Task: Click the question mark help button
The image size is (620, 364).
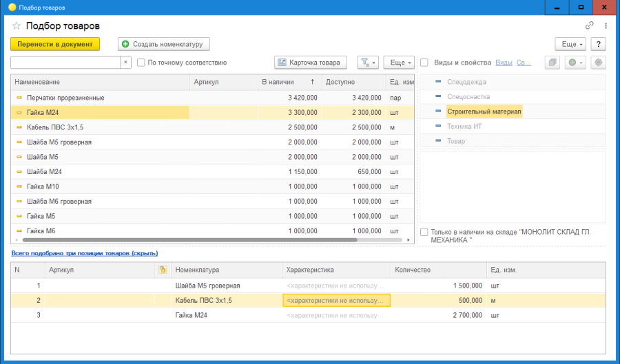Action: 598,44
